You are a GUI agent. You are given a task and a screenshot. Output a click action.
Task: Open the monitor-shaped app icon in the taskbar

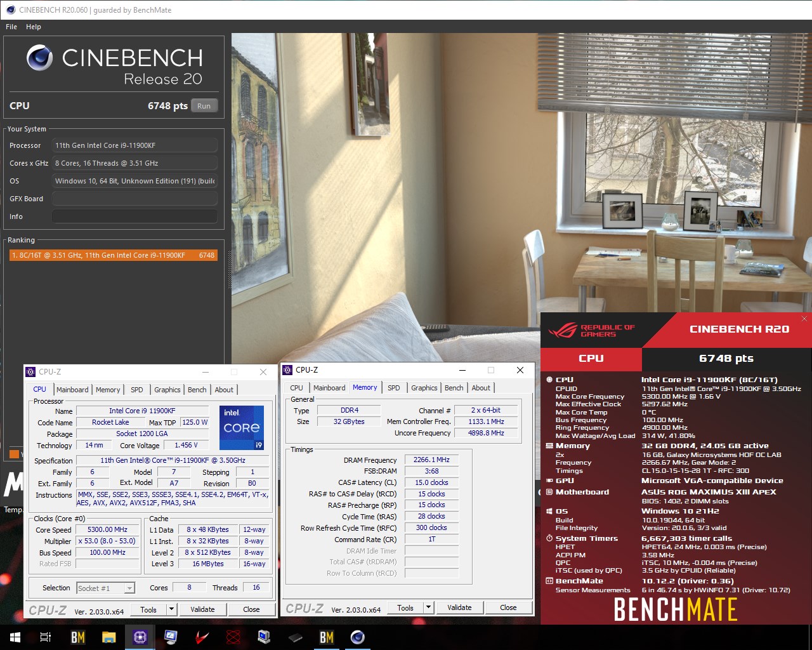(x=171, y=637)
